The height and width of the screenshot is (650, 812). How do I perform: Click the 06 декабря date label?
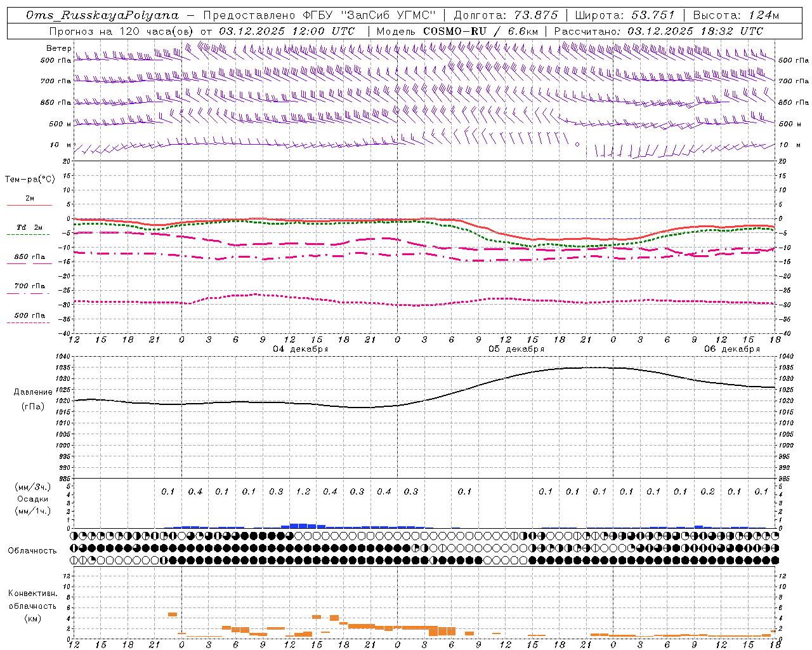click(x=731, y=349)
